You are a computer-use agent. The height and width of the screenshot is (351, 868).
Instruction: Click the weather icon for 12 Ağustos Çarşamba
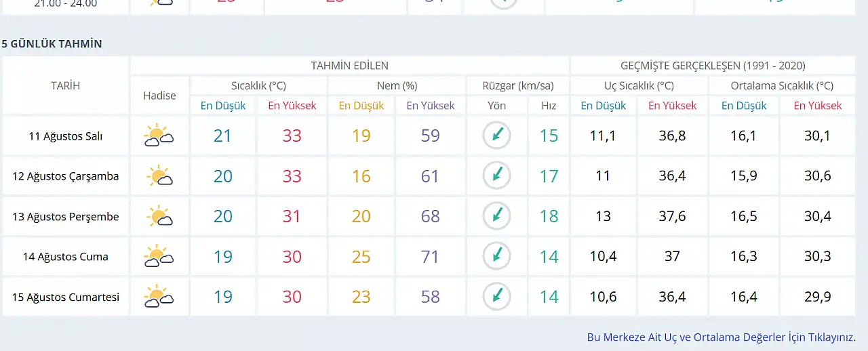[x=159, y=176]
